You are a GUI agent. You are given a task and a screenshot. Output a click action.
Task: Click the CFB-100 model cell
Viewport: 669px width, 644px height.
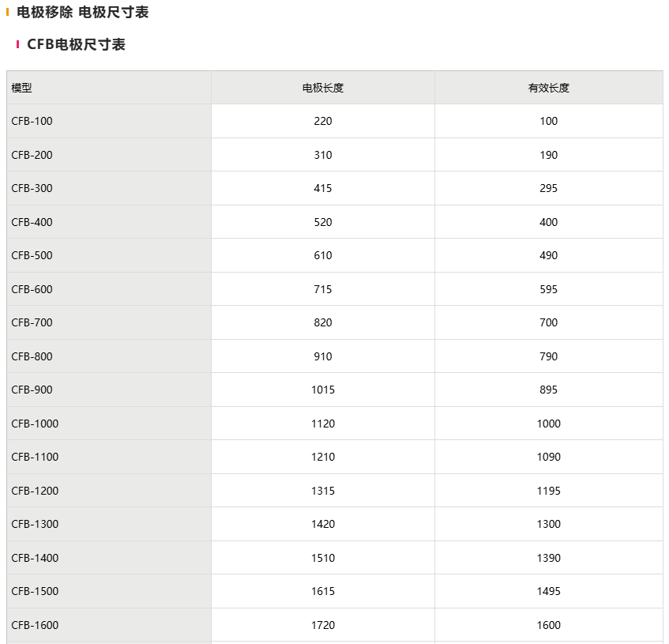32,121
